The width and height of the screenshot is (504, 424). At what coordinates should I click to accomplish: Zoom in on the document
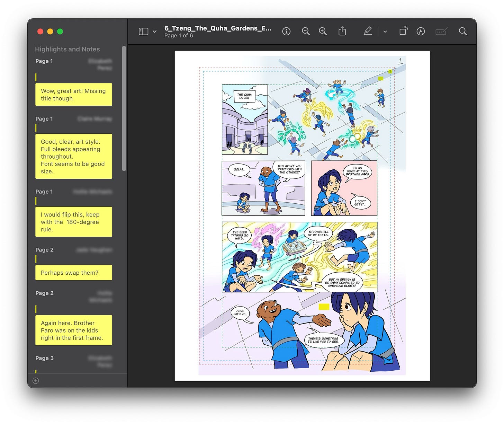point(323,31)
